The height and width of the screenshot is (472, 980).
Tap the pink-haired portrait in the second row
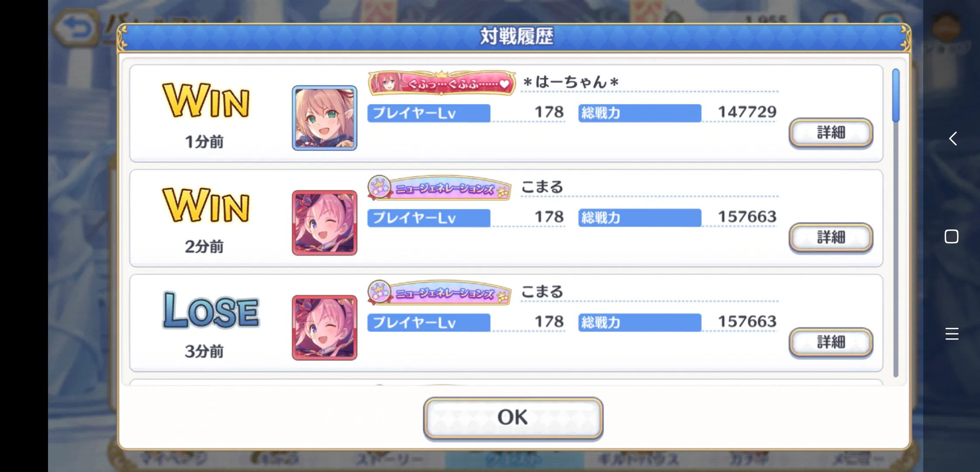(x=324, y=223)
